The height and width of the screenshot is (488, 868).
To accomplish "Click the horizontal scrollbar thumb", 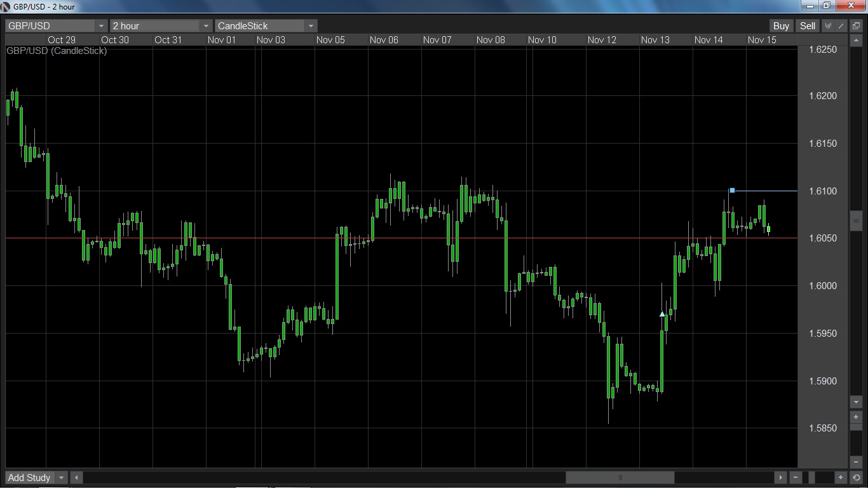I will (620, 477).
